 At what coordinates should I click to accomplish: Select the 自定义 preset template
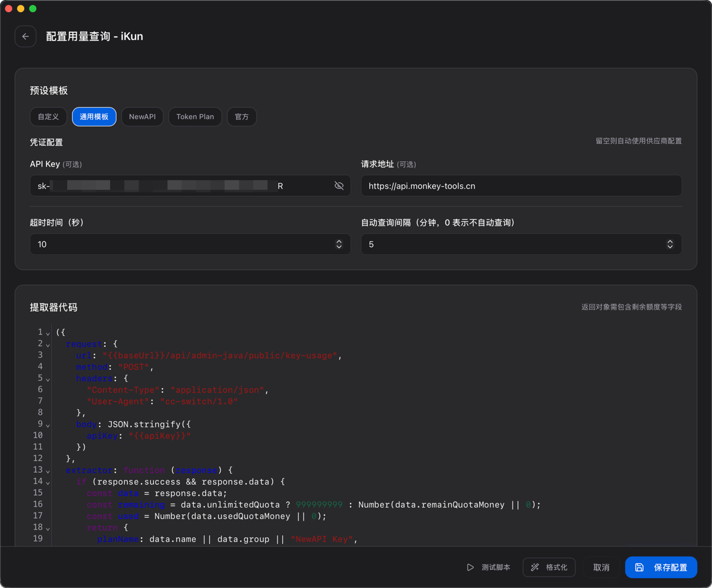[x=48, y=117]
